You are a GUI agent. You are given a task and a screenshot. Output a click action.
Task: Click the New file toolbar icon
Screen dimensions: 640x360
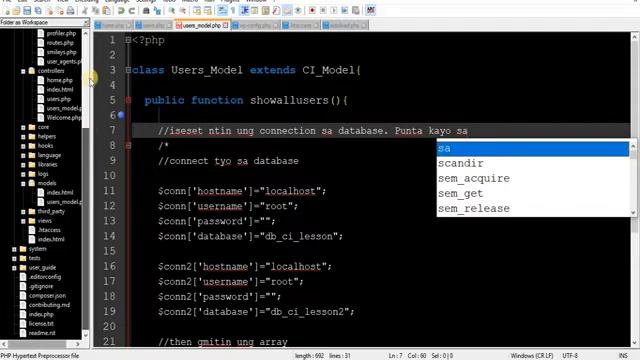7,11
